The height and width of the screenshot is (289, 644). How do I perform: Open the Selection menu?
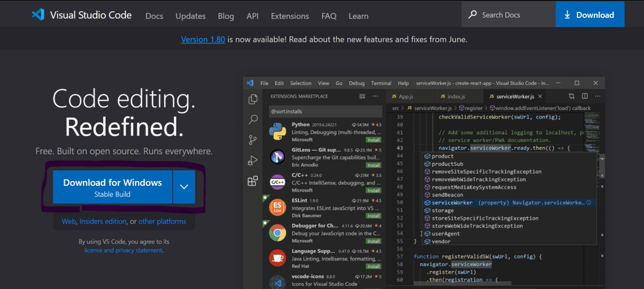pyautogui.click(x=301, y=83)
